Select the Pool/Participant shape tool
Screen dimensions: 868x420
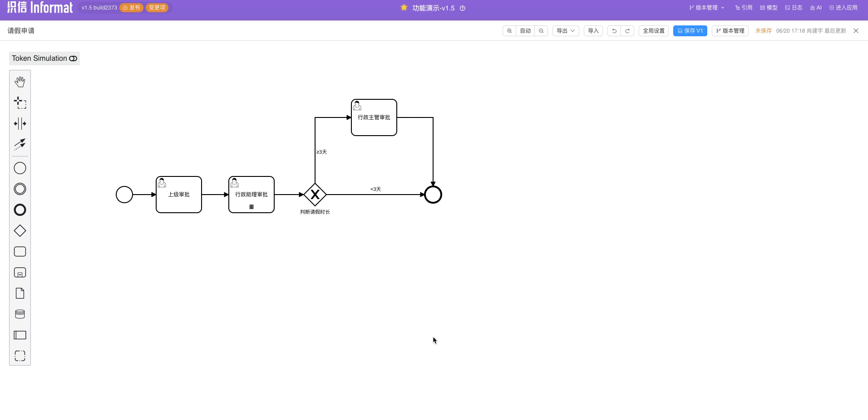tap(20, 335)
